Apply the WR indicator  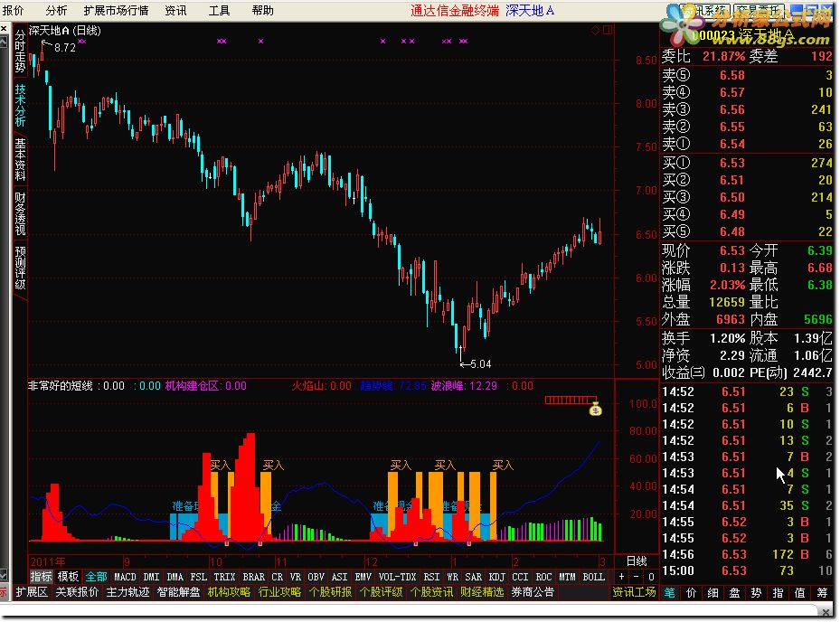tap(453, 577)
